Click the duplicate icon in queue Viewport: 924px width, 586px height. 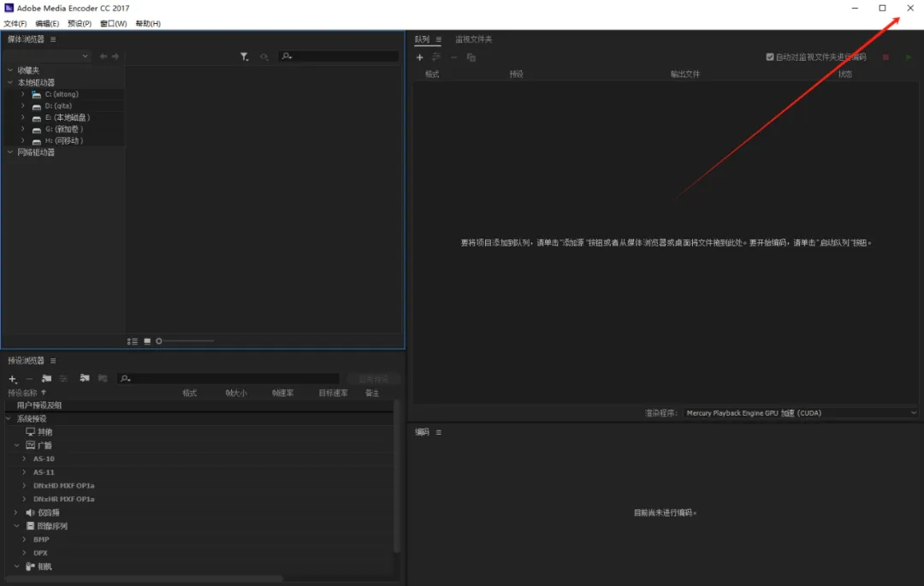pyautogui.click(x=471, y=57)
